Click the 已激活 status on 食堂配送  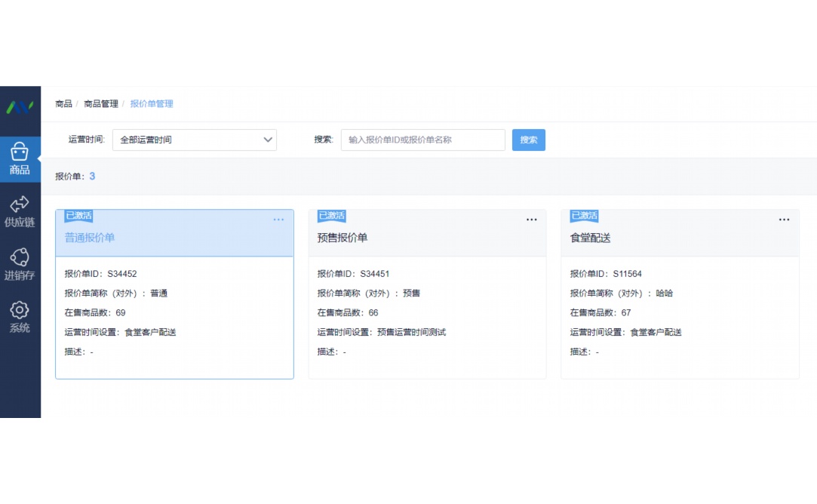[585, 216]
